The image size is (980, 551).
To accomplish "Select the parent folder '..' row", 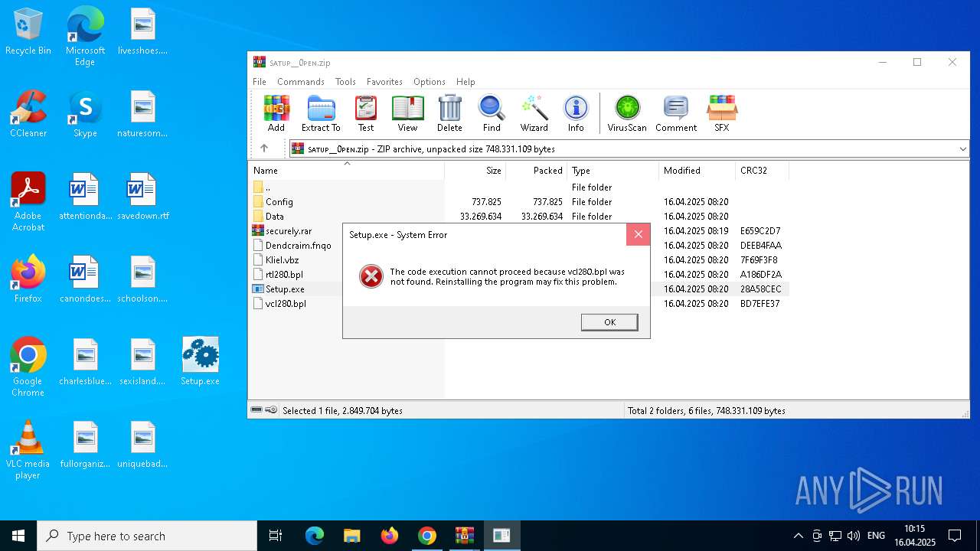I will coord(519,187).
